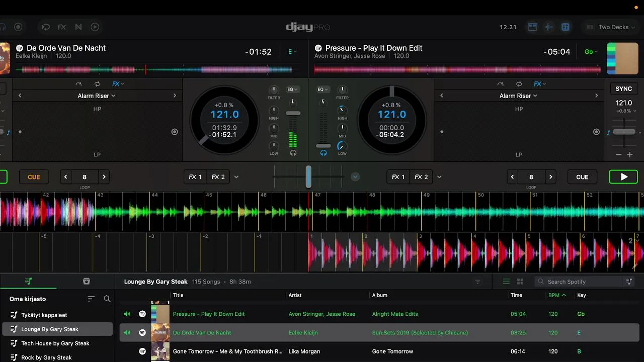Click the right deck play button
644x362 pixels.
(623, 177)
